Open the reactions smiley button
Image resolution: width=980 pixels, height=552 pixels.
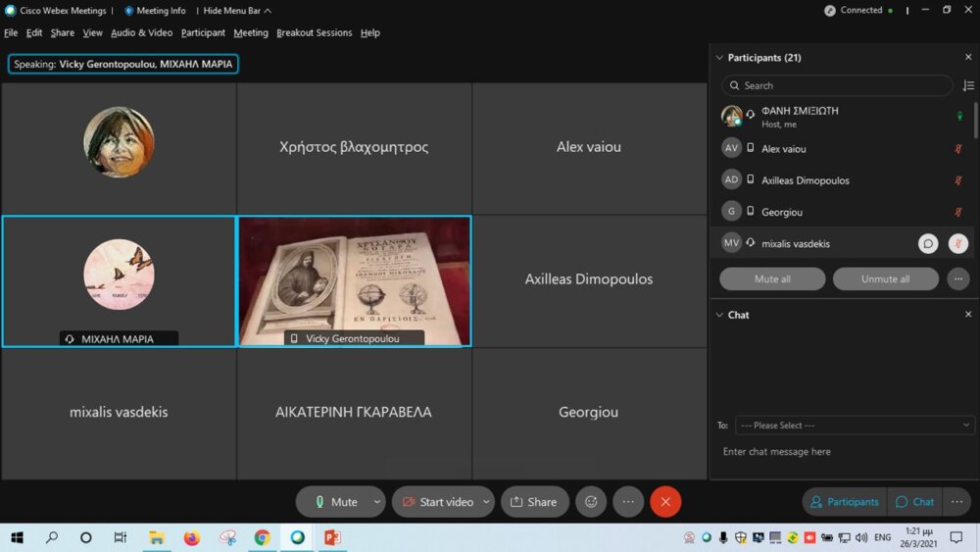[591, 501]
